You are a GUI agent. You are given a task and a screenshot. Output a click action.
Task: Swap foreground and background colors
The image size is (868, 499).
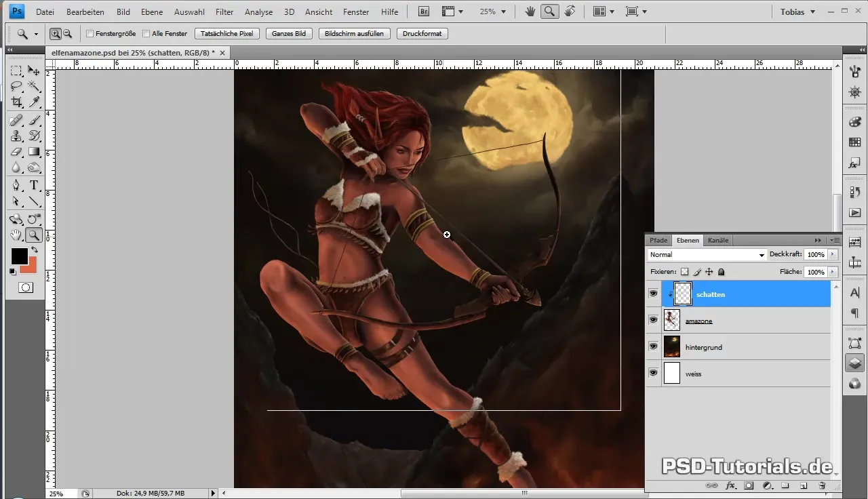pyautogui.click(x=34, y=250)
